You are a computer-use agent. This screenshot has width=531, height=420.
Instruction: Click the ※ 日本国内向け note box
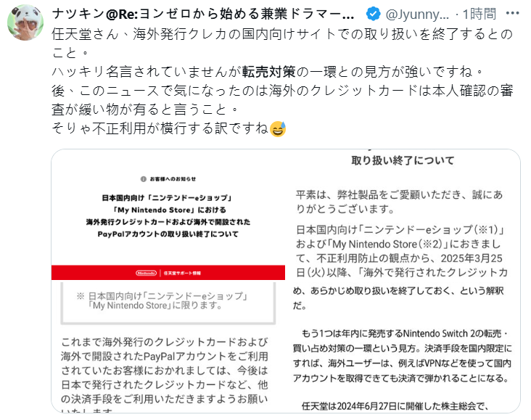168,302
